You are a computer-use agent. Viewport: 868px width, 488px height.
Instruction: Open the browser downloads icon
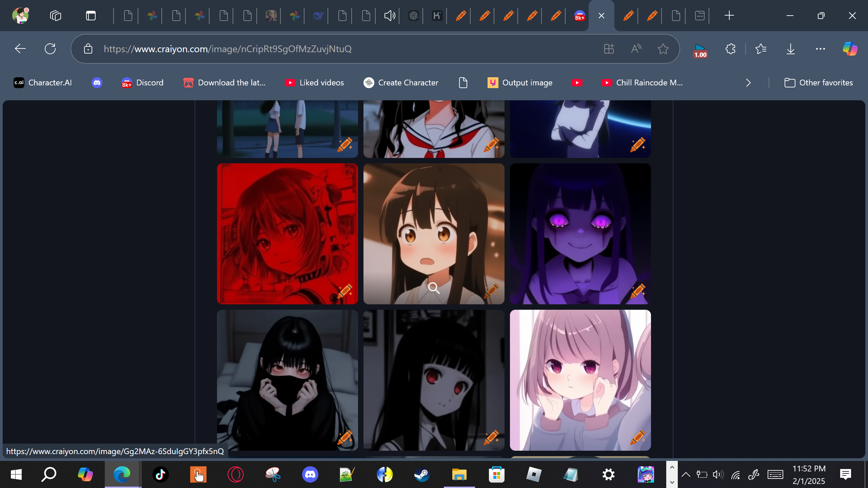point(790,49)
